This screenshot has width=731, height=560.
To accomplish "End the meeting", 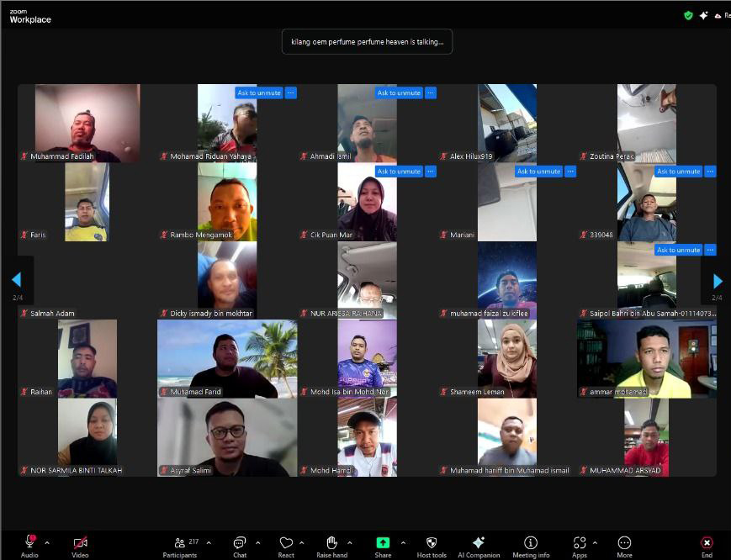I will (707, 544).
